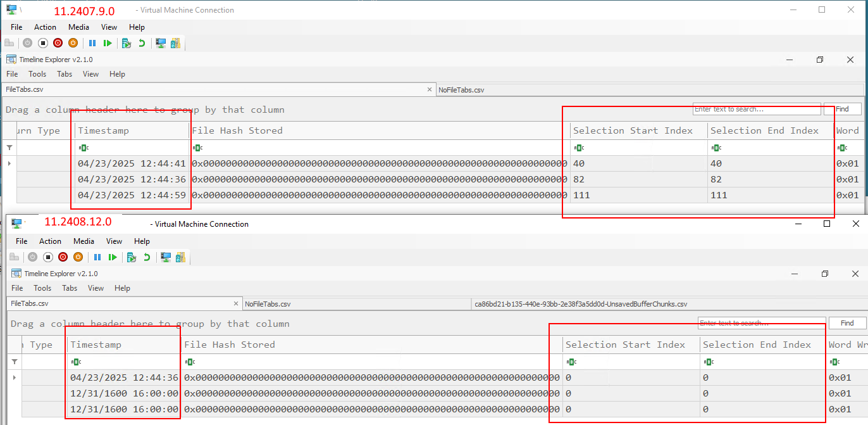Click orange Save icon in 11.2408.12.0 window
The width and height of the screenshot is (868, 425).
click(78, 257)
